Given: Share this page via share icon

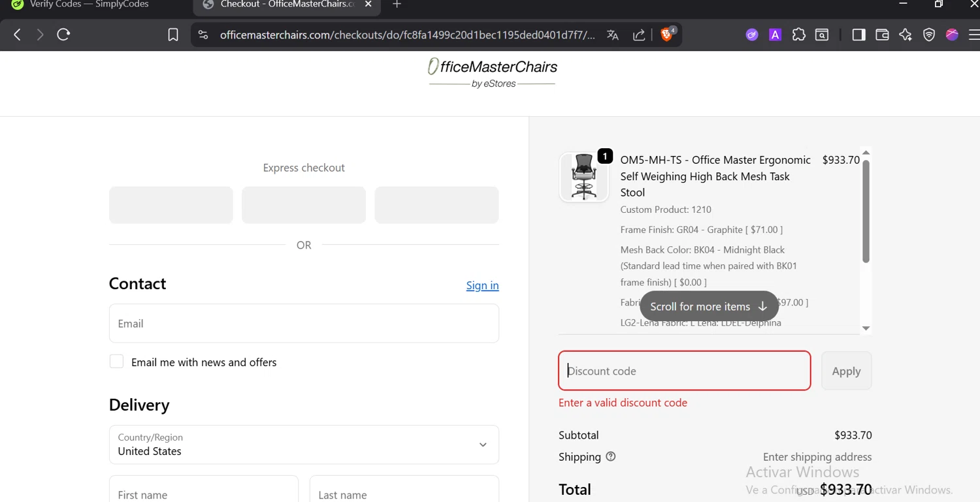Looking at the screenshot, I should [639, 35].
